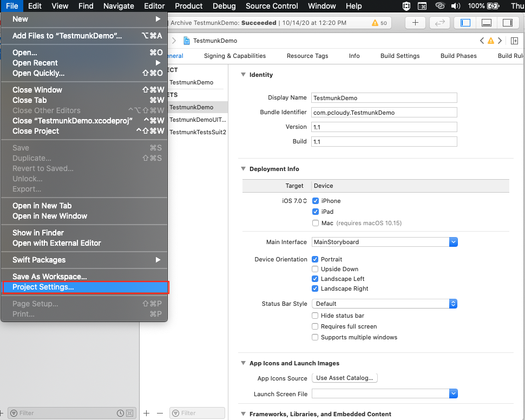Open the Build Phases tab
Viewport: 525px width, 420px height.
458,56
